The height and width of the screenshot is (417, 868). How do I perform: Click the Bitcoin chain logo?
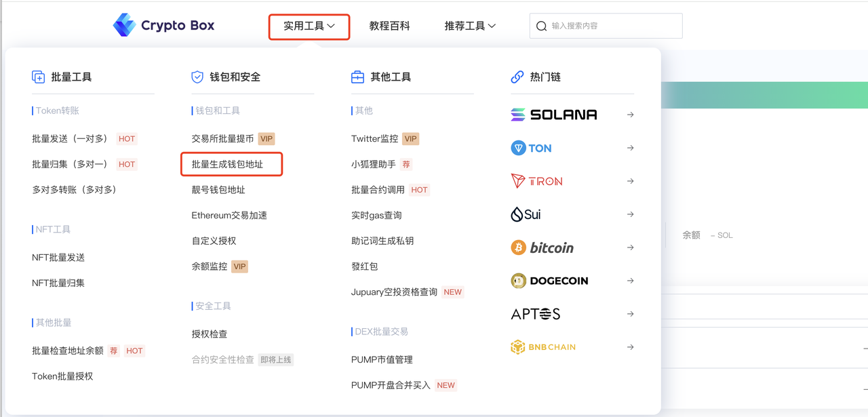[542, 247]
